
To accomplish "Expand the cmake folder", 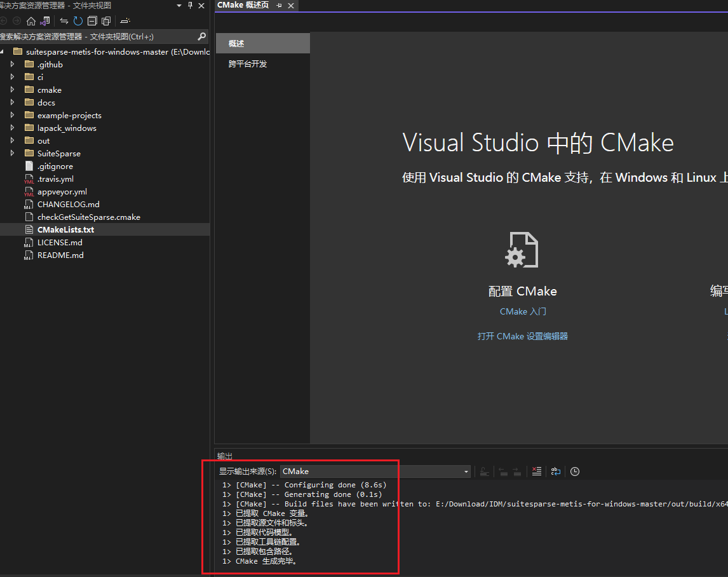I will 13,89.
